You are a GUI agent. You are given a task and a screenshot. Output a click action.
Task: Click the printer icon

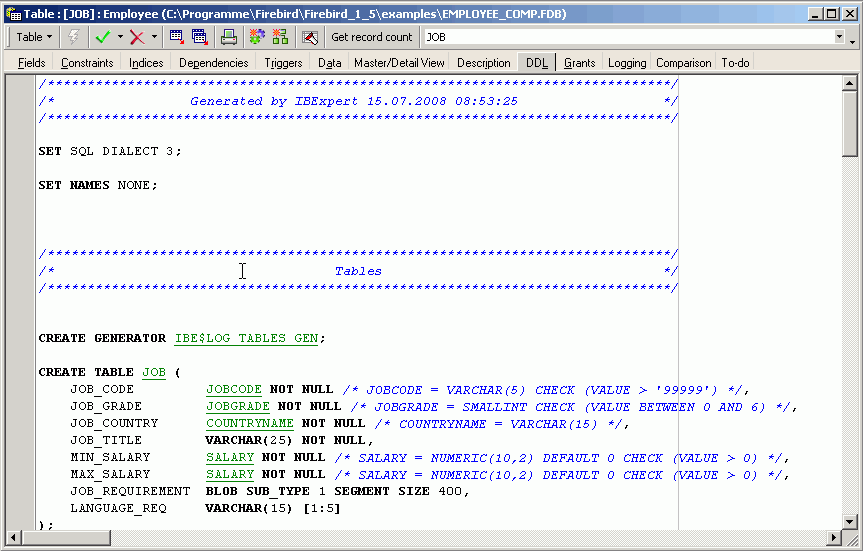[229, 37]
